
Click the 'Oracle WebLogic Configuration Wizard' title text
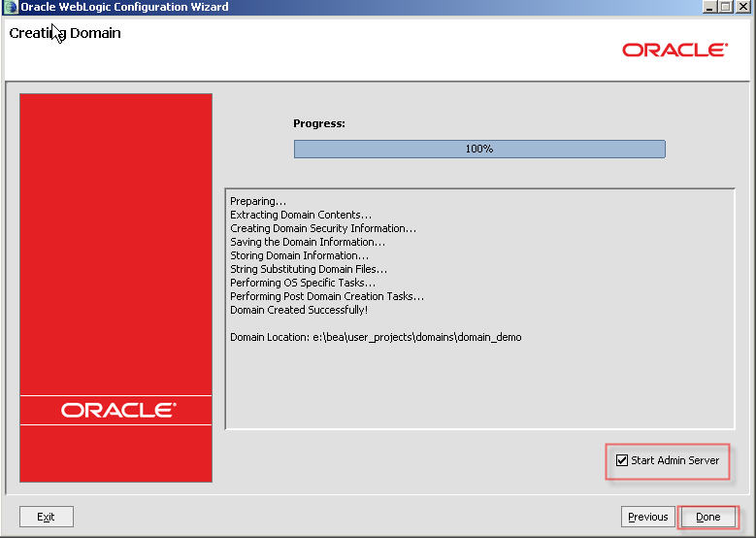coord(124,7)
